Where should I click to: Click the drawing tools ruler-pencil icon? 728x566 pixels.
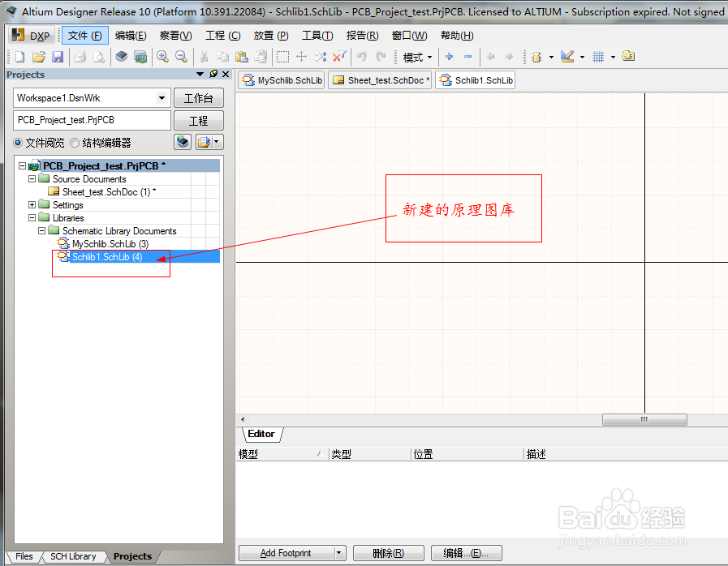coord(567,57)
